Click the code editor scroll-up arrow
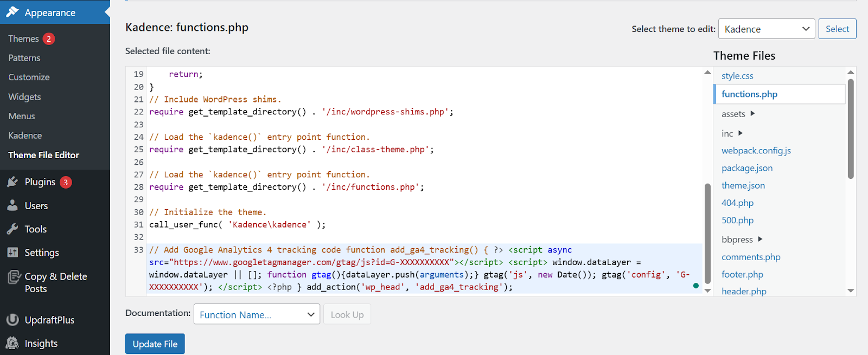The width and height of the screenshot is (868, 355). (707, 72)
